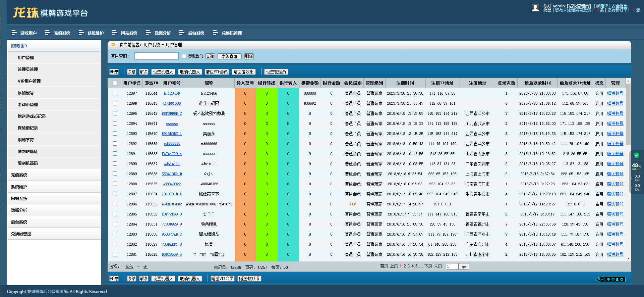
Task: Check the row for user 414661508
Action: [115, 103]
